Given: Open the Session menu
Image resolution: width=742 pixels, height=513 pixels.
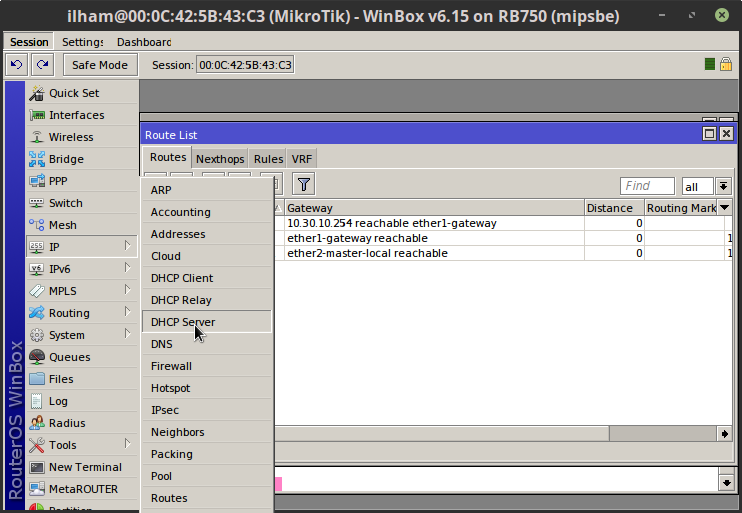Looking at the screenshot, I should coord(29,42).
